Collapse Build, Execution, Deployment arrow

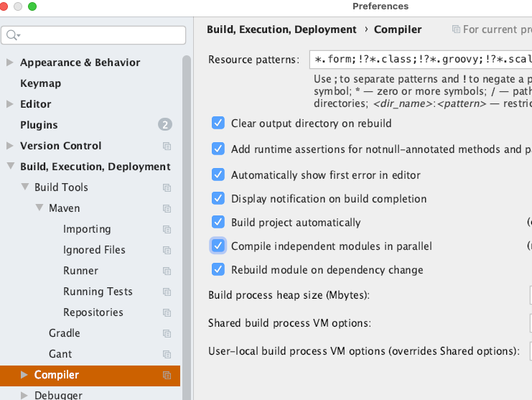11,166
